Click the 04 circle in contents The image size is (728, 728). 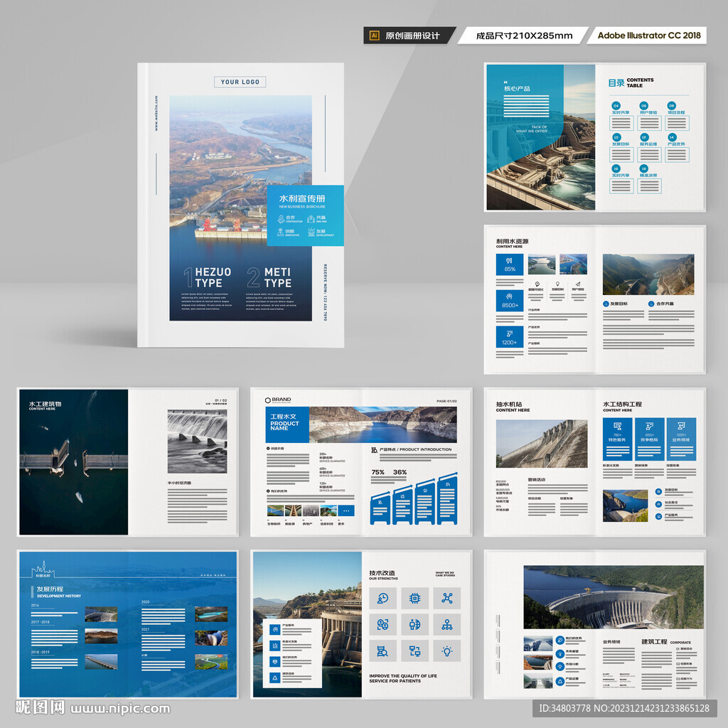coord(616,105)
